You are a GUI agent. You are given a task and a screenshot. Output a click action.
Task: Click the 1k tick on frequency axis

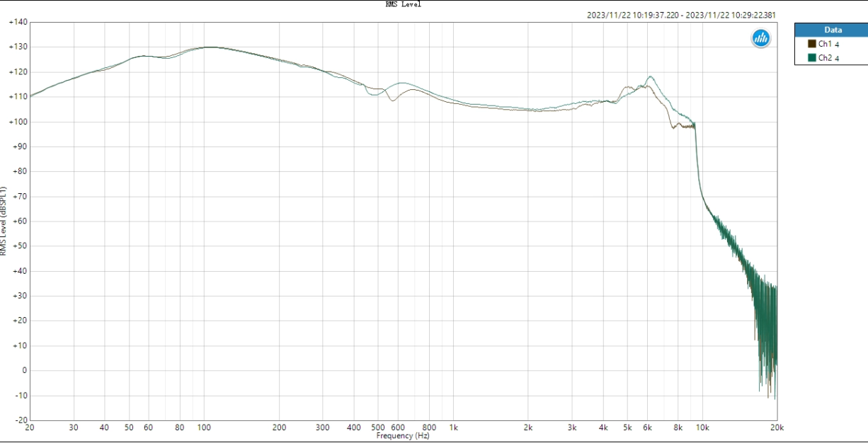coord(454,427)
